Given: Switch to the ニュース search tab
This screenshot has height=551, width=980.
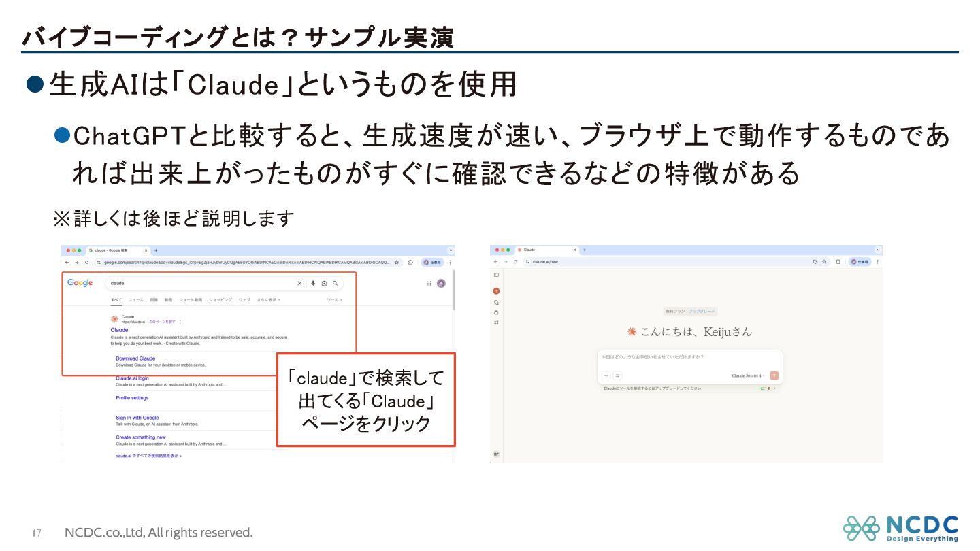Looking at the screenshot, I should 136,300.
